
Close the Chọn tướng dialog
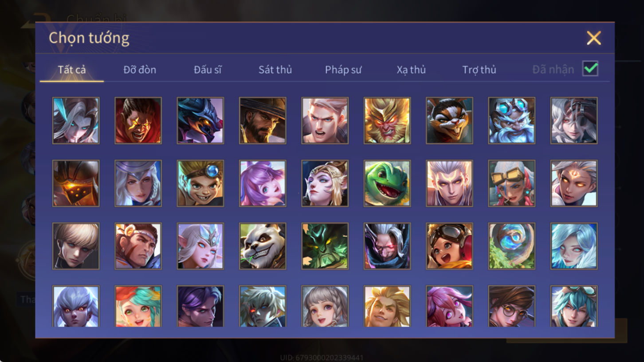[x=593, y=38]
